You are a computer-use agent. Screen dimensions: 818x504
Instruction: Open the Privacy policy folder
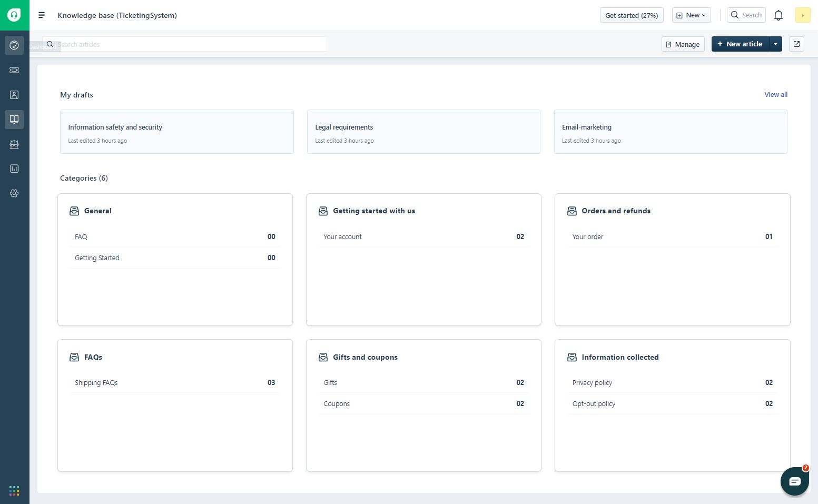tap(592, 383)
